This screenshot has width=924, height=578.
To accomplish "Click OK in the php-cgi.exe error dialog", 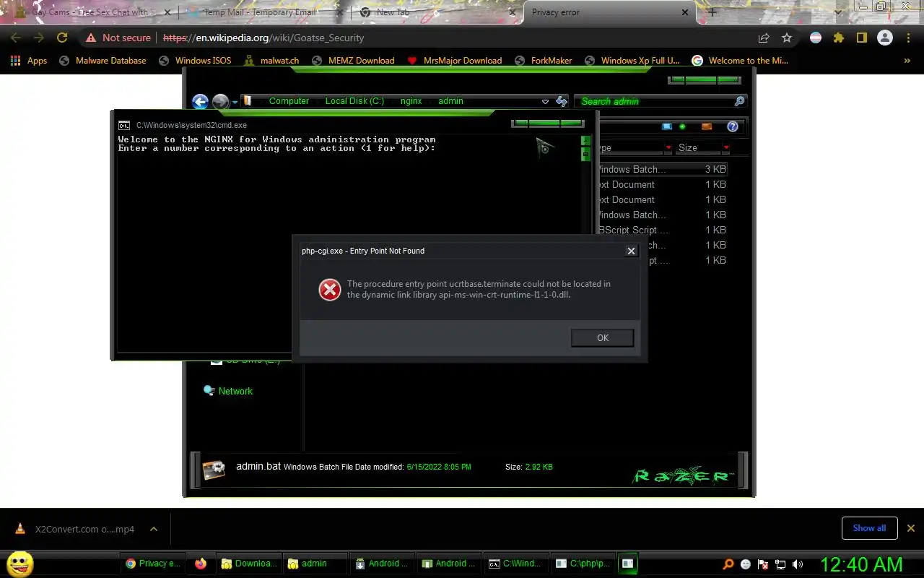I will pyautogui.click(x=602, y=337).
